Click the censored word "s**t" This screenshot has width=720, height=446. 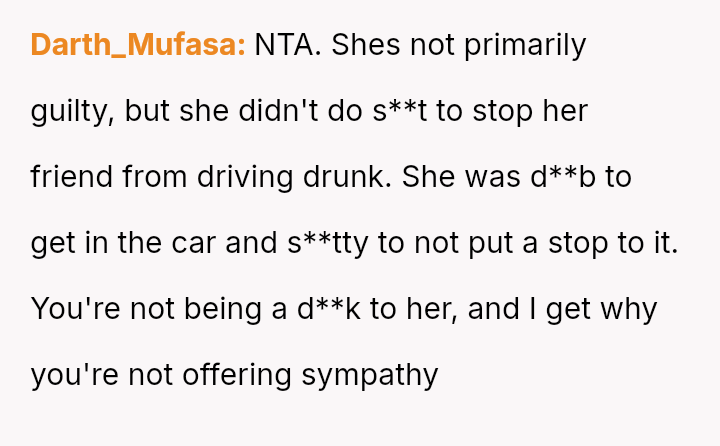pyautogui.click(x=401, y=111)
